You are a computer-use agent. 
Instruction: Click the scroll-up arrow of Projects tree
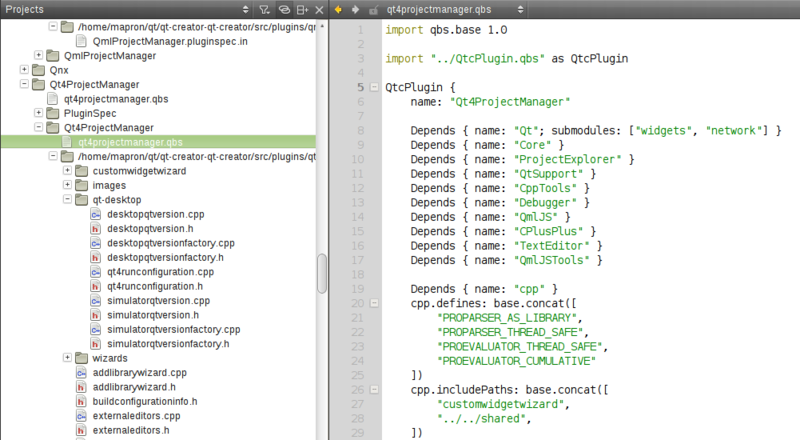click(x=322, y=26)
